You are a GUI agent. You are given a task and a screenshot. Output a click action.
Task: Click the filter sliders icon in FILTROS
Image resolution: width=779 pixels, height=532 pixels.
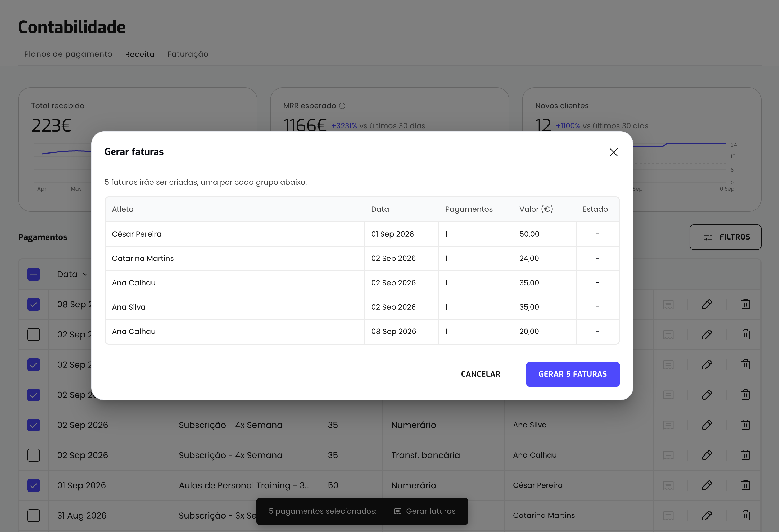point(708,237)
